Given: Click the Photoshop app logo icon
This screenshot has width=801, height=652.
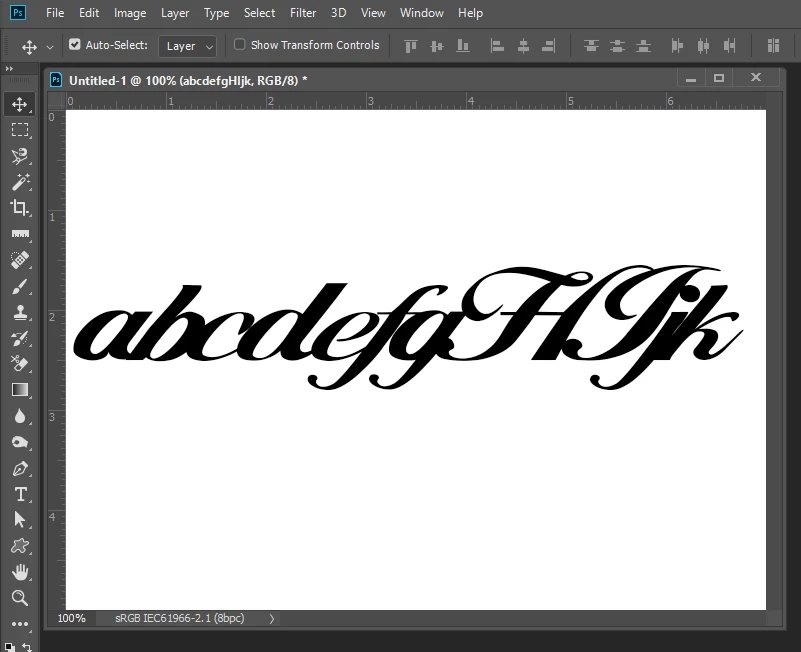Looking at the screenshot, I should pyautogui.click(x=18, y=13).
